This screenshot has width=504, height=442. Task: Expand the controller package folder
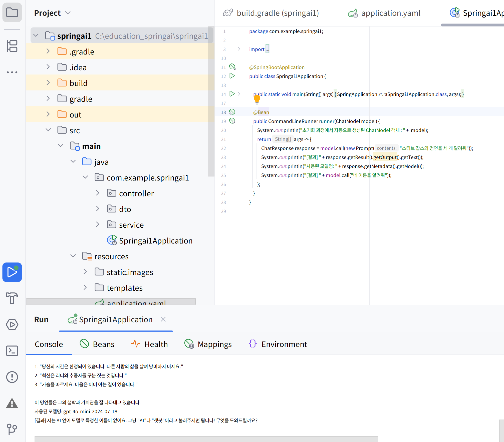[x=98, y=193]
